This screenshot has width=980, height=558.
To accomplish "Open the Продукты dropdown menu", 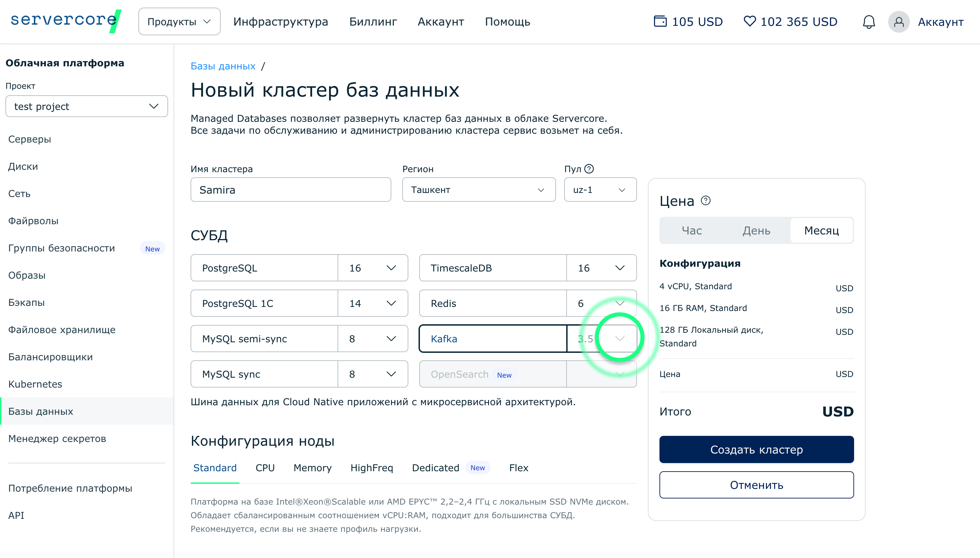I will pyautogui.click(x=179, y=22).
